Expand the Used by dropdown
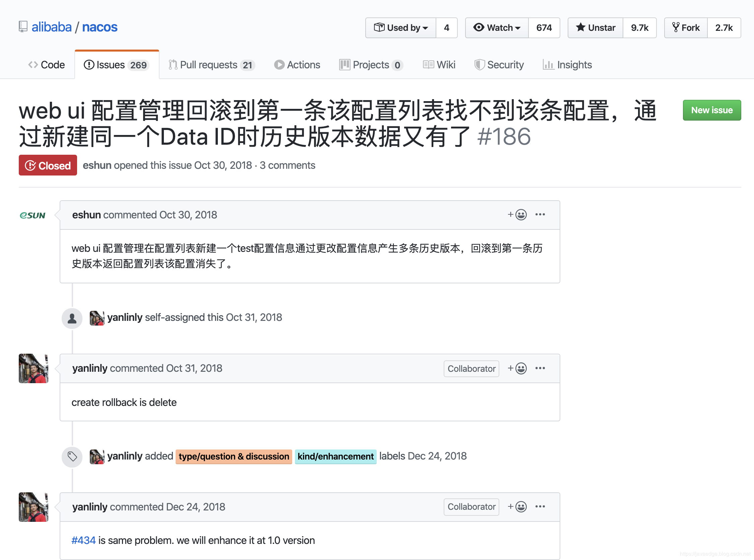754x560 pixels. [x=401, y=28]
